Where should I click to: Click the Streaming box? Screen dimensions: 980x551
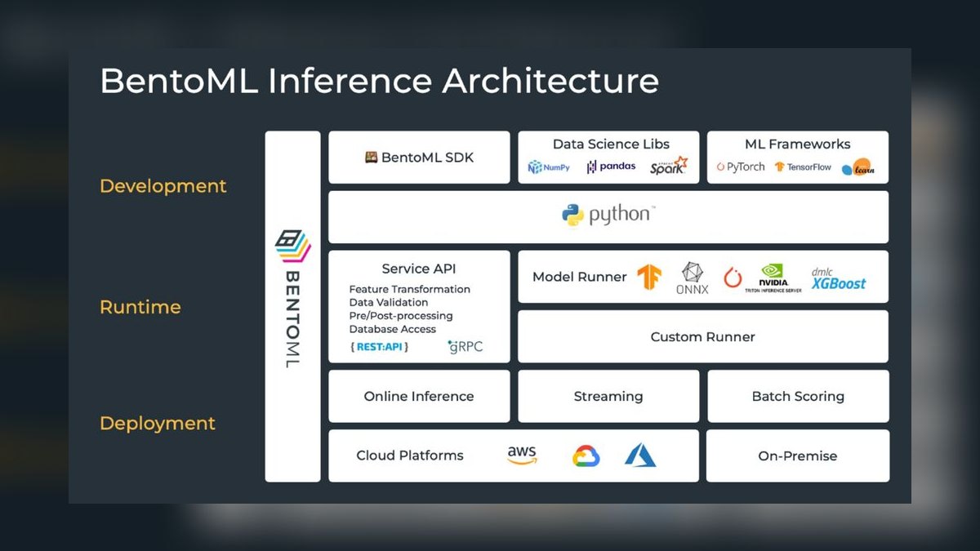pos(608,396)
